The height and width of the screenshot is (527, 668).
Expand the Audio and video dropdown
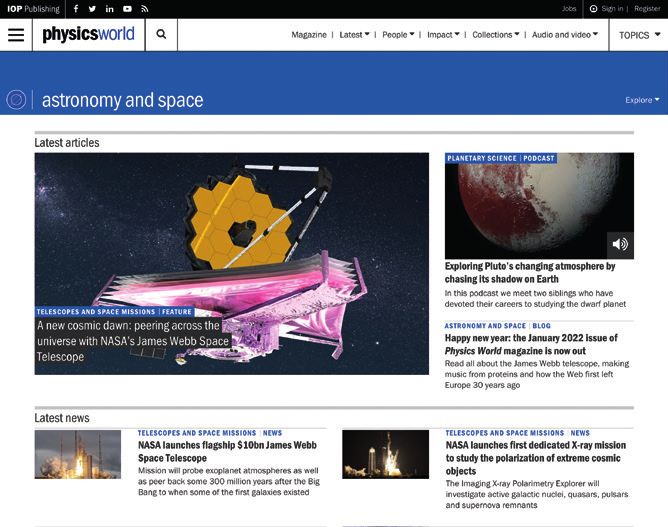[x=564, y=35]
